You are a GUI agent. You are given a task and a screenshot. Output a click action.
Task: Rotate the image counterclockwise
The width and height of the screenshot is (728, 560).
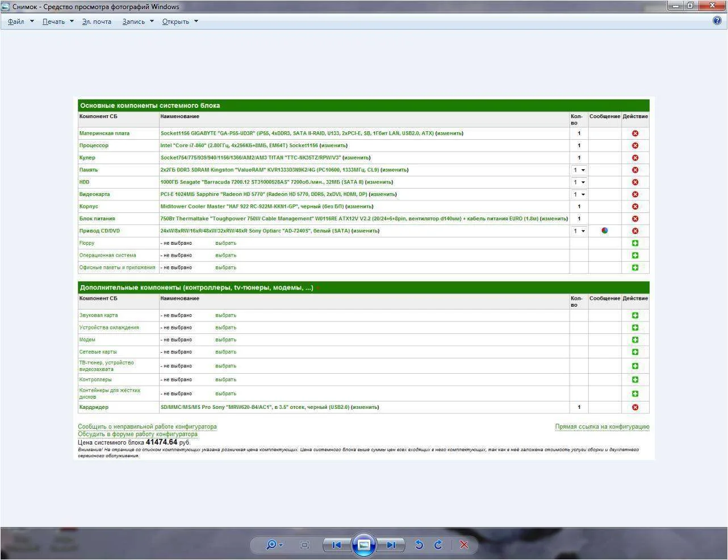(x=419, y=545)
